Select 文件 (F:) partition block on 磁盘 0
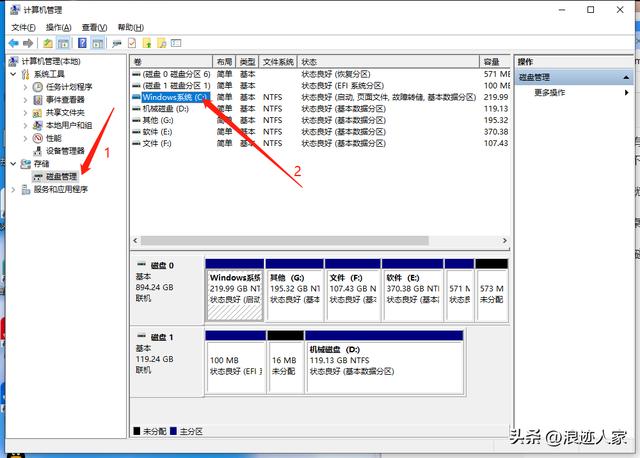The image size is (640, 458). tap(353, 290)
